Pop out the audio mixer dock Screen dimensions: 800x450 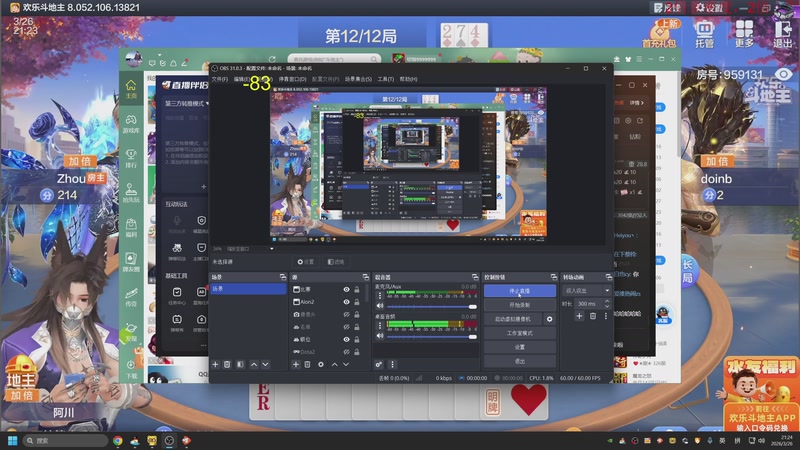[x=475, y=277]
